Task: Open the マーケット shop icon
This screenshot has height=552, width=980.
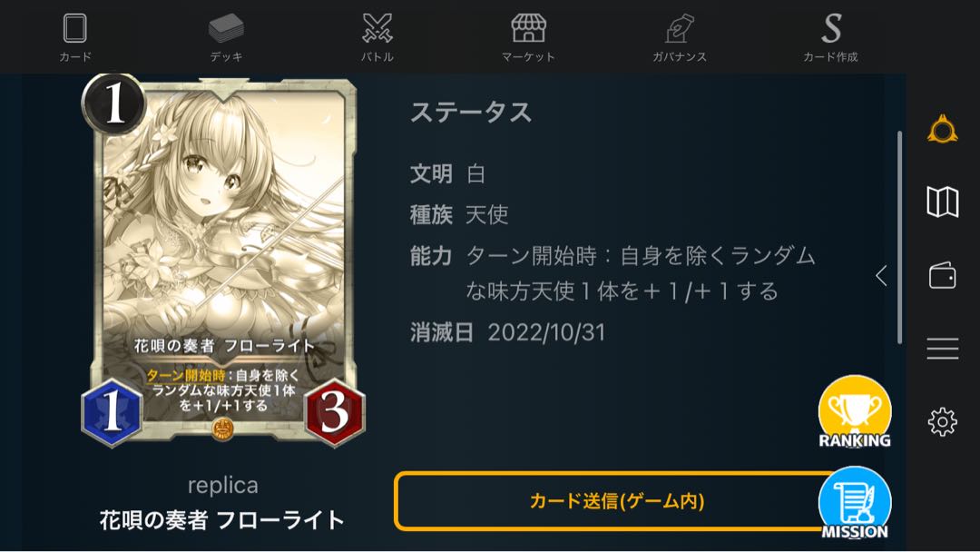Action: click(528, 37)
